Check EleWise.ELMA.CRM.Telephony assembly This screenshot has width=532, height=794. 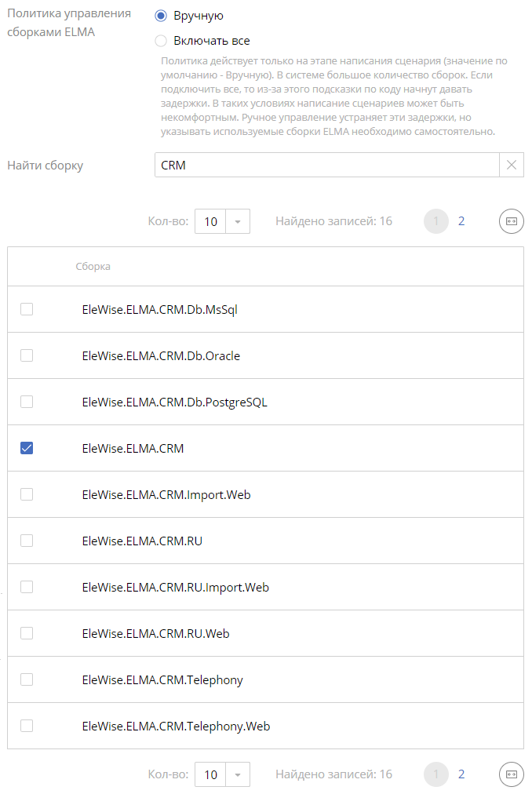[x=27, y=679]
